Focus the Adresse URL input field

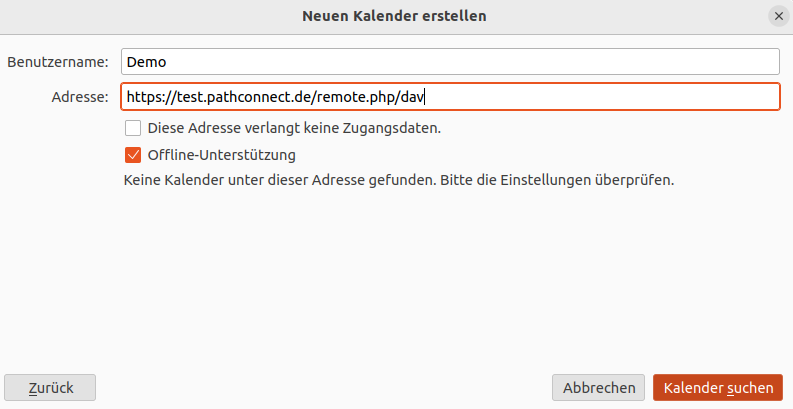(450, 97)
